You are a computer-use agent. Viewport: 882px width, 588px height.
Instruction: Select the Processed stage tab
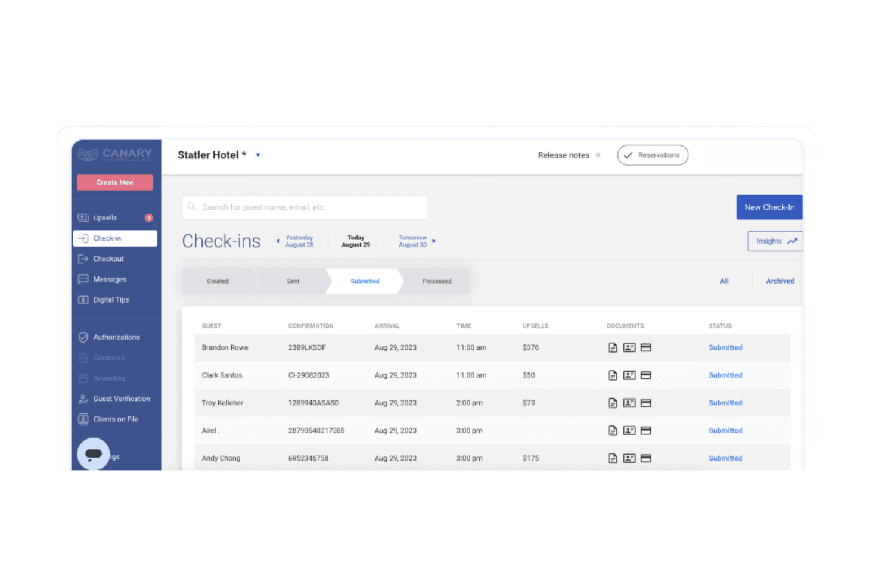437,281
